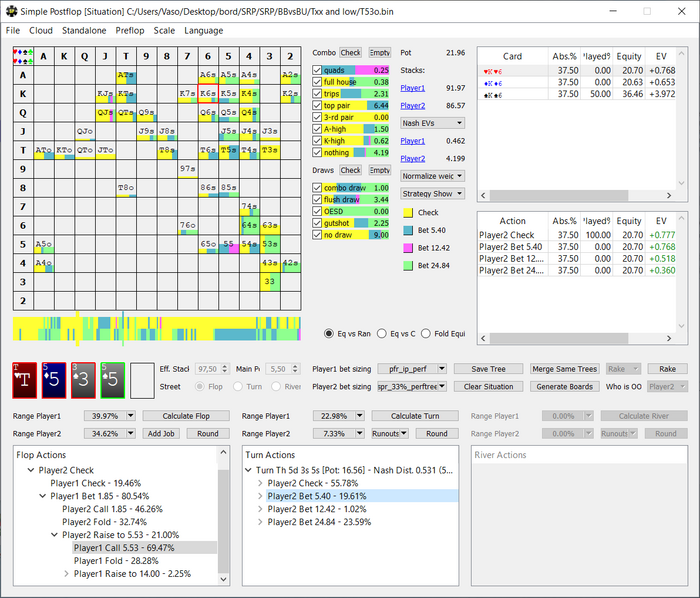Click the green-bordered 5 board card
Viewport: 700px width, 598px height.
click(x=112, y=380)
